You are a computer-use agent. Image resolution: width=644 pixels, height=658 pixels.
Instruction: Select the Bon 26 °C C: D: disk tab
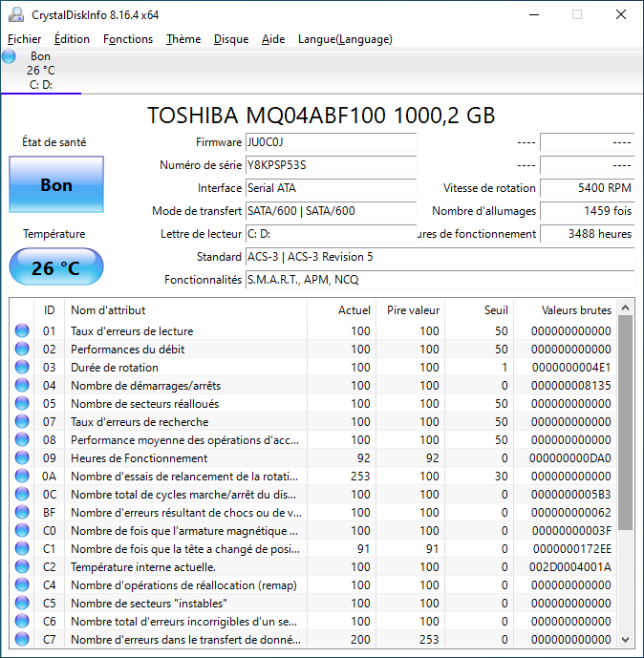[x=41, y=71]
